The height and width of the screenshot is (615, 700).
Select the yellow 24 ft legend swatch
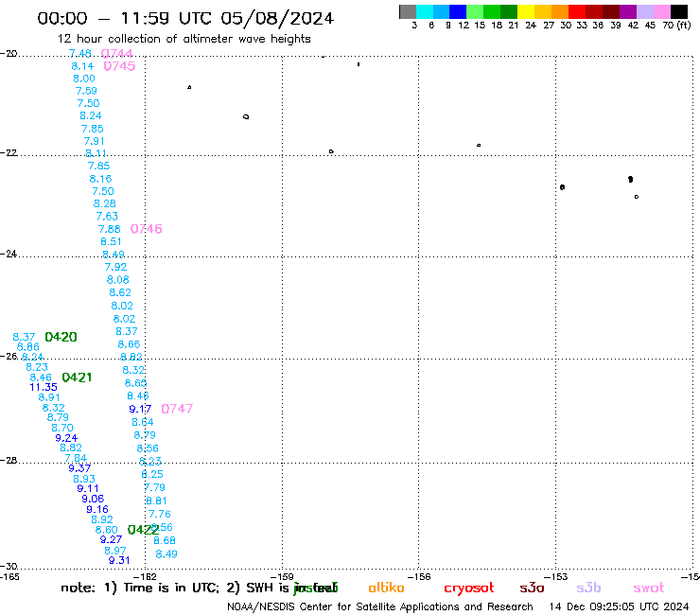pyautogui.click(x=526, y=11)
